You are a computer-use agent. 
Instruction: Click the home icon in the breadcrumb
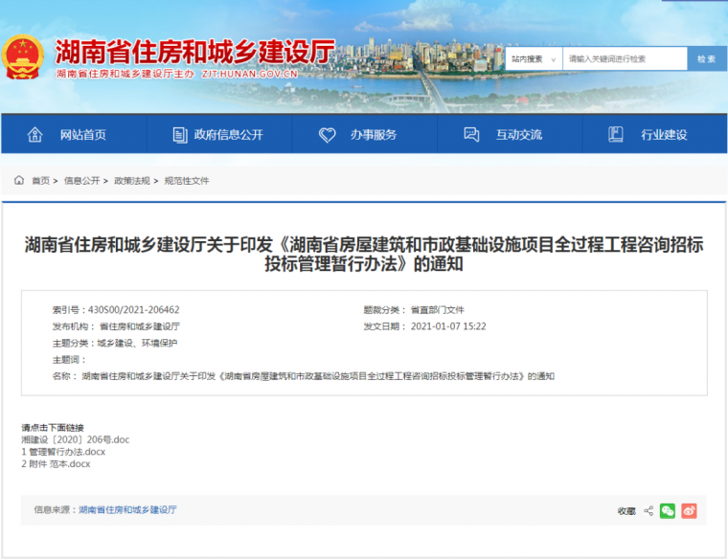(19, 180)
